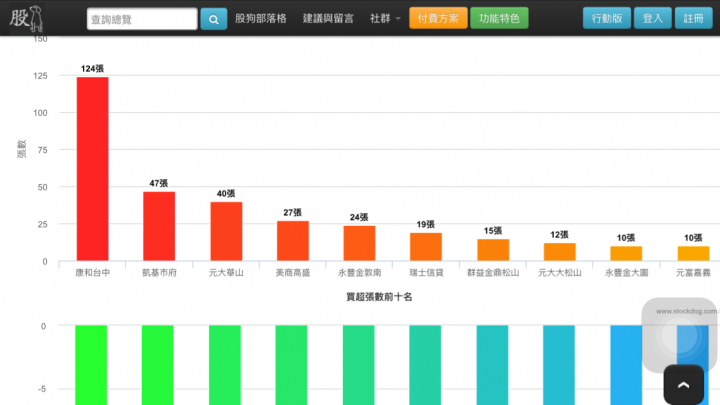This screenshot has height=405, width=720.
Task: Select the 永豐金敦南 bar of 24張
Action: [359, 243]
